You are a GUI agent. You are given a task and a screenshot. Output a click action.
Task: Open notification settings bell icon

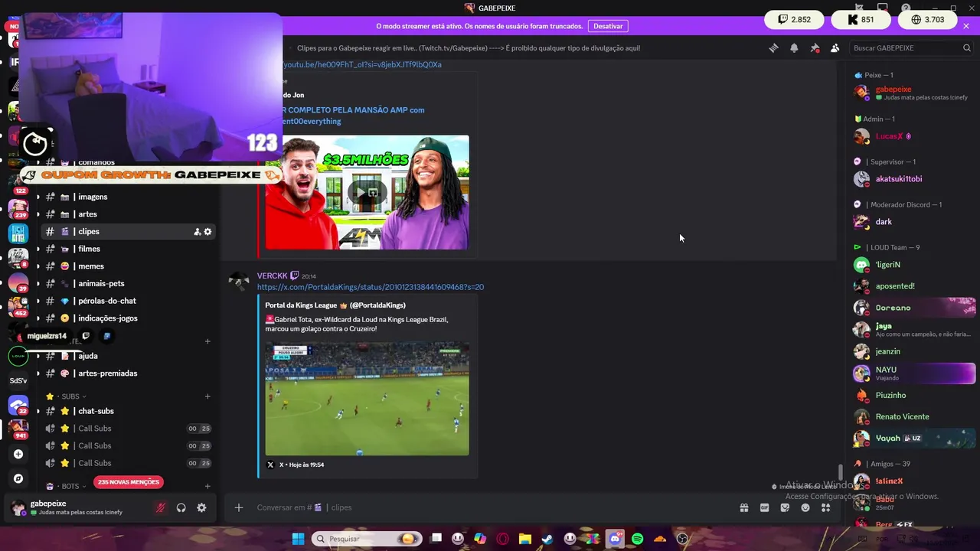tap(794, 47)
